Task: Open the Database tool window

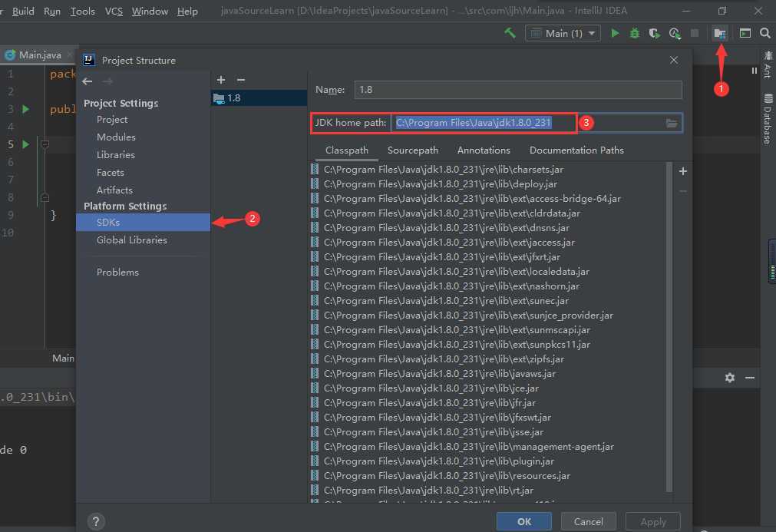Action: (x=768, y=119)
